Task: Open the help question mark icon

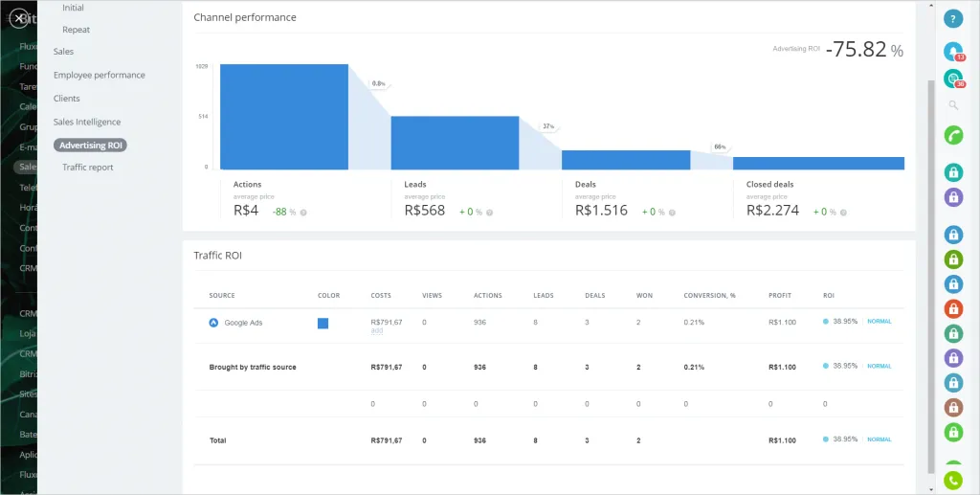Action: pyautogui.click(x=953, y=19)
